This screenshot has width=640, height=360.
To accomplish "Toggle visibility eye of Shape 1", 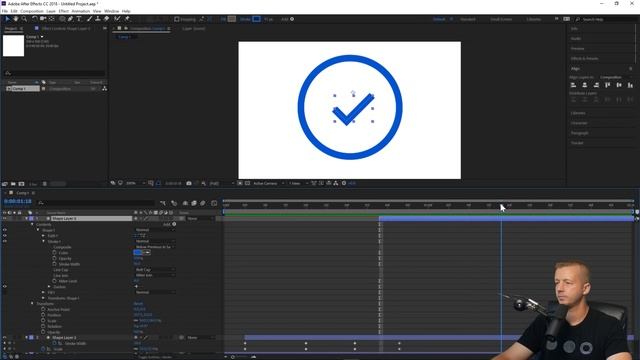I will [5, 230].
